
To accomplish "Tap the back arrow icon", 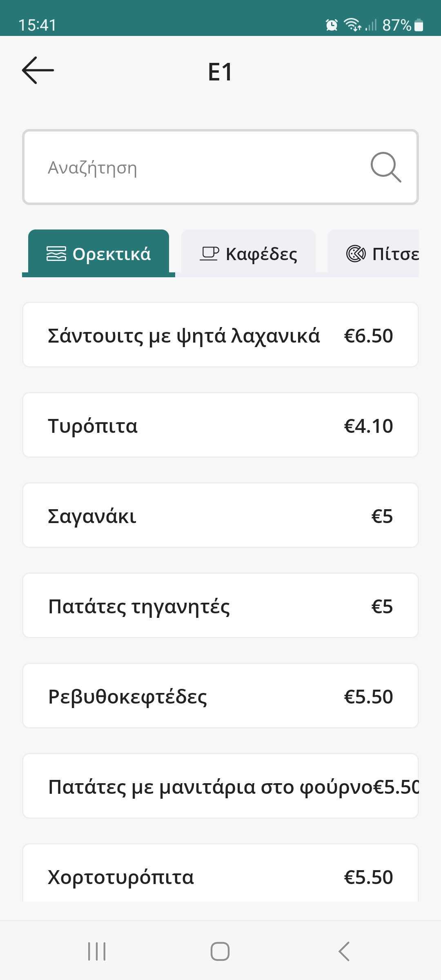I will click(x=38, y=70).
